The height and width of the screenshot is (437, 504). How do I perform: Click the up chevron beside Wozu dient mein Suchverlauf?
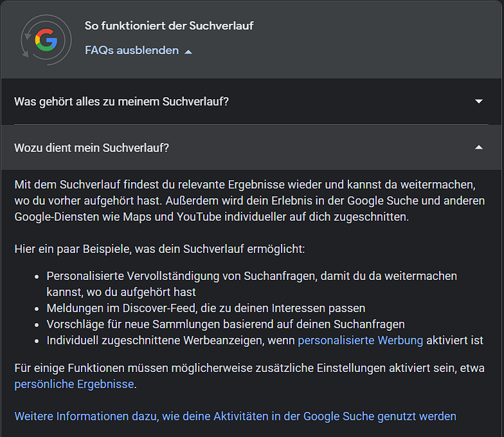click(478, 148)
